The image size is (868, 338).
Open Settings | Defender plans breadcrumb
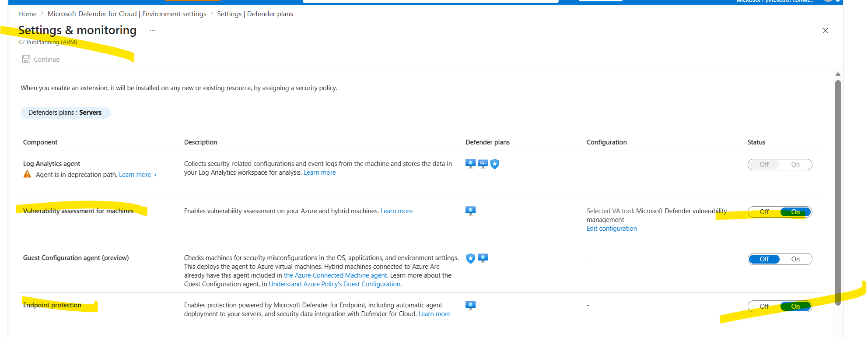click(255, 14)
